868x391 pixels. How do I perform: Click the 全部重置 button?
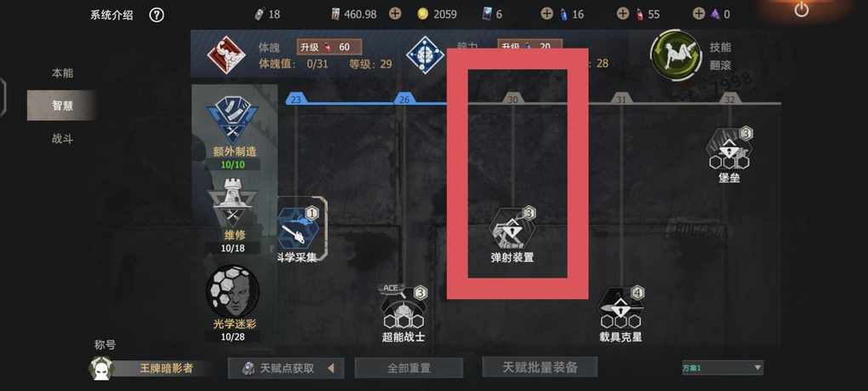(408, 368)
